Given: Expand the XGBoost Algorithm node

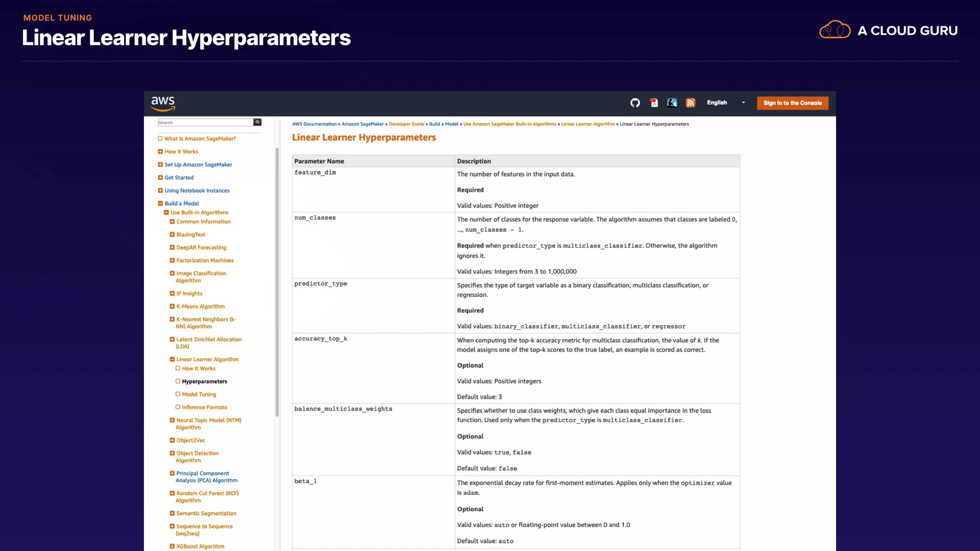Looking at the screenshot, I should click(172, 546).
